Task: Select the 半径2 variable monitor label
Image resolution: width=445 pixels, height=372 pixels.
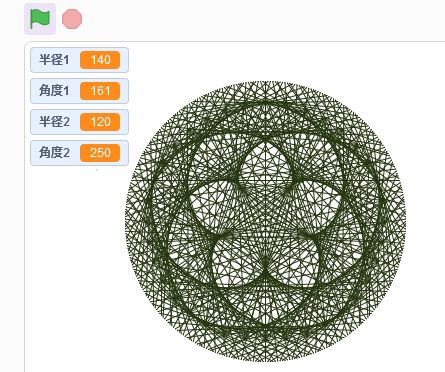Action: click(x=54, y=122)
